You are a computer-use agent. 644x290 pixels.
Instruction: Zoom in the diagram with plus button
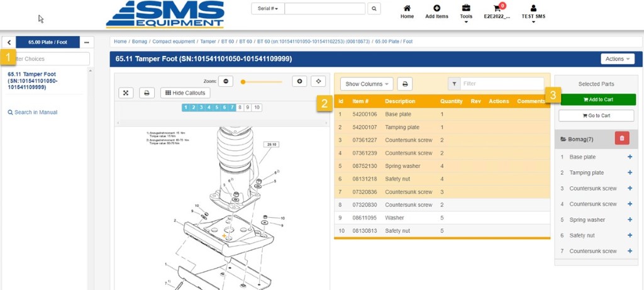[x=299, y=81]
